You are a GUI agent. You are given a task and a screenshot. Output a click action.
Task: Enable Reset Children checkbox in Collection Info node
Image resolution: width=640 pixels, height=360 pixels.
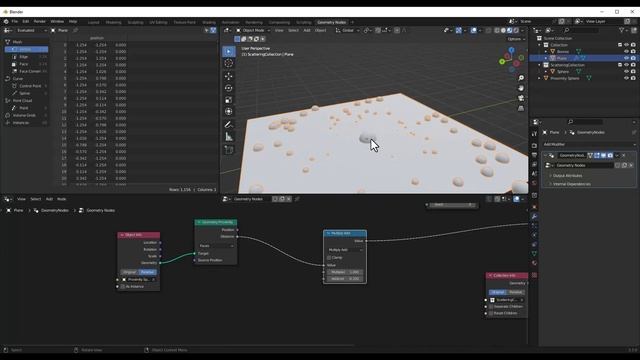[x=491, y=313]
